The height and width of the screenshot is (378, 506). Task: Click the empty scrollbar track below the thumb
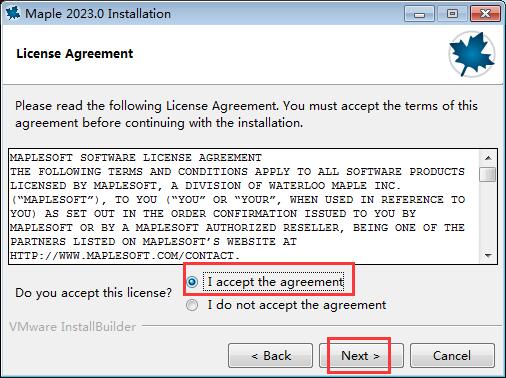click(488, 216)
